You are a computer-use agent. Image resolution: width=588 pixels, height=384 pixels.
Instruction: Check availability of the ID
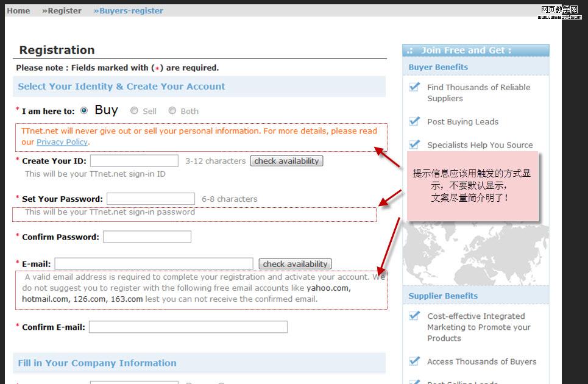tap(286, 161)
